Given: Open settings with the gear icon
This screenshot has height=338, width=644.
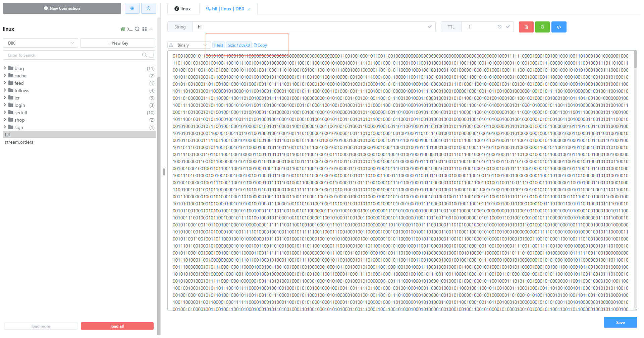Looking at the screenshot, I should (132, 8).
